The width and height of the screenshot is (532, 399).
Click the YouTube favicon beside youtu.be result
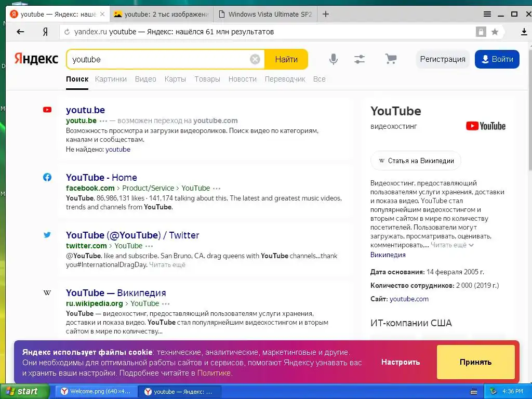coord(47,110)
